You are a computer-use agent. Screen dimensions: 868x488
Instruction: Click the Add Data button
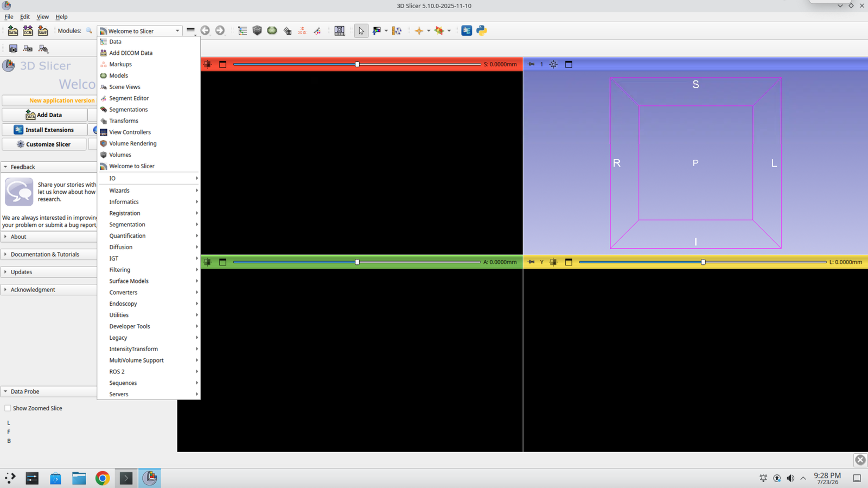pos(44,115)
